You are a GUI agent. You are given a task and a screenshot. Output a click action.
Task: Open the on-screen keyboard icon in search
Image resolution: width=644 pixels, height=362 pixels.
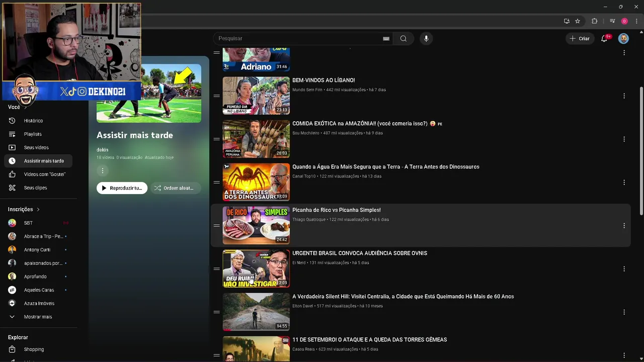pyautogui.click(x=386, y=39)
